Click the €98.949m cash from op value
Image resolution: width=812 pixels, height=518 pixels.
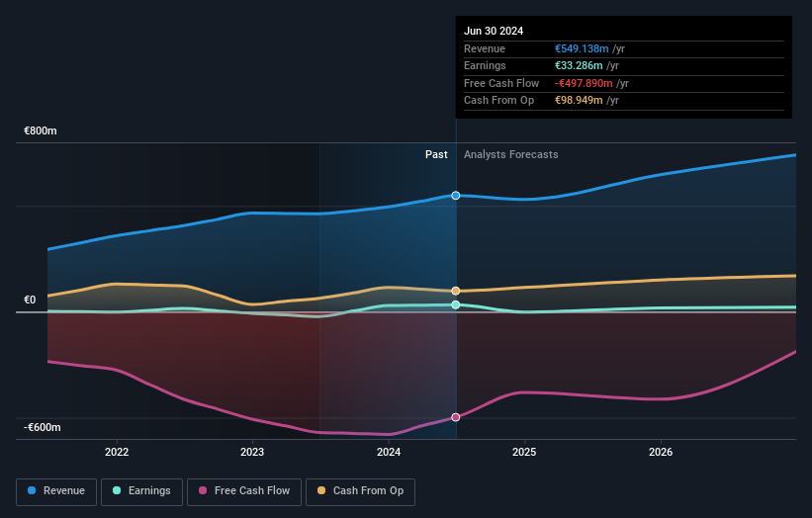(x=579, y=101)
